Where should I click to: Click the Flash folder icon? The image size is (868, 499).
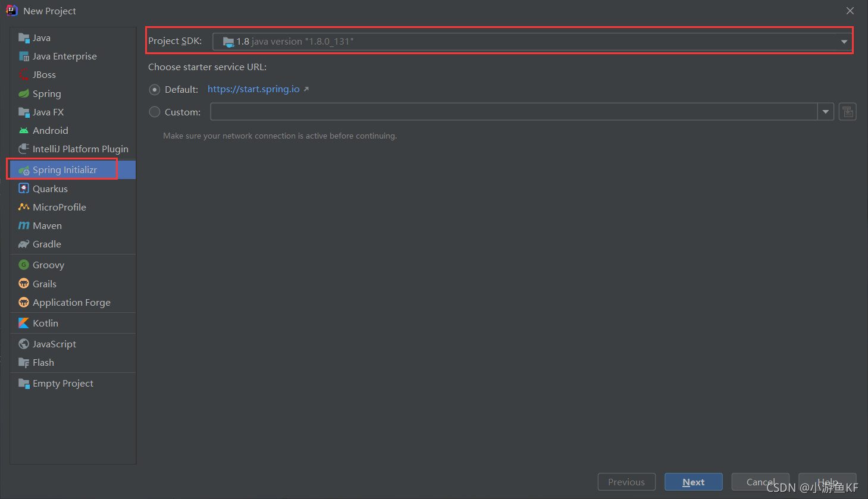[24, 362]
